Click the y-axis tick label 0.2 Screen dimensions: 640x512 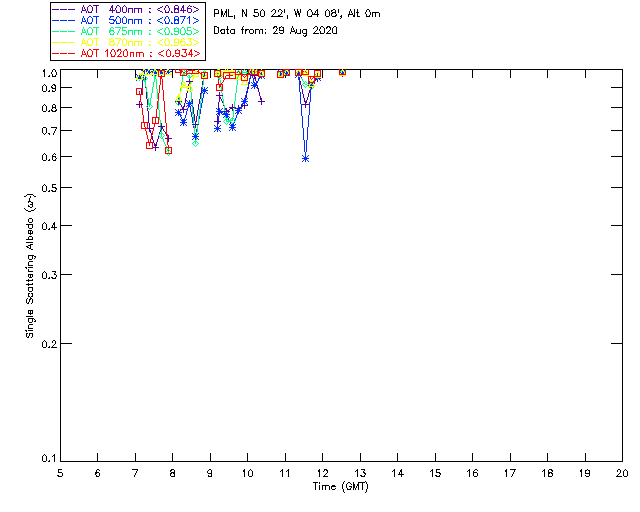pyautogui.click(x=49, y=344)
